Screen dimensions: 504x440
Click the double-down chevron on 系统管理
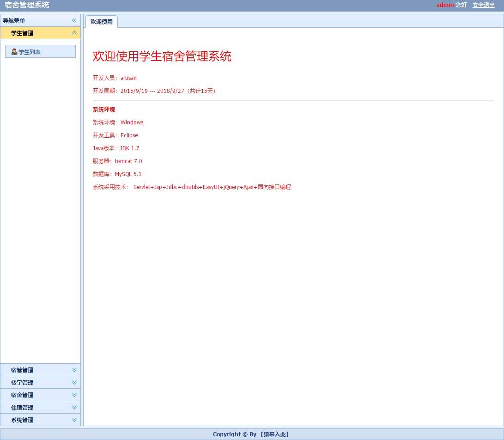(74, 420)
